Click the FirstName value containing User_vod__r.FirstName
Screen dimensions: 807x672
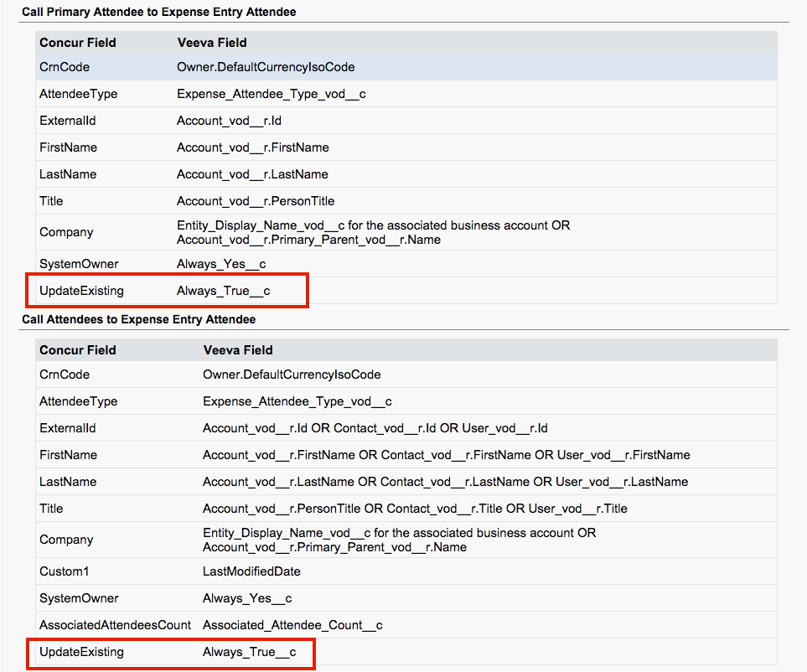[x=446, y=455]
